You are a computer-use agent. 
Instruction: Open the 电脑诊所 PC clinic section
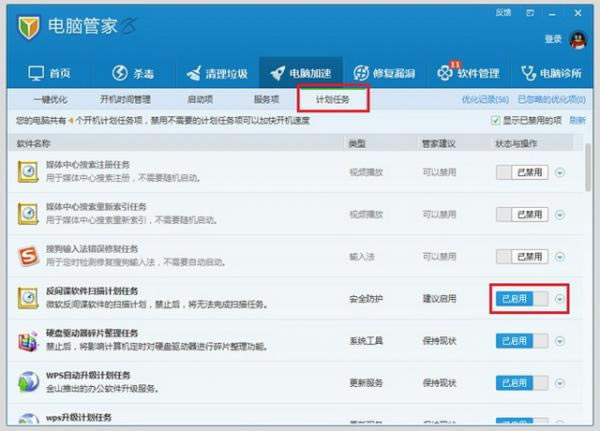pyautogui.click(x=551, y=73)
